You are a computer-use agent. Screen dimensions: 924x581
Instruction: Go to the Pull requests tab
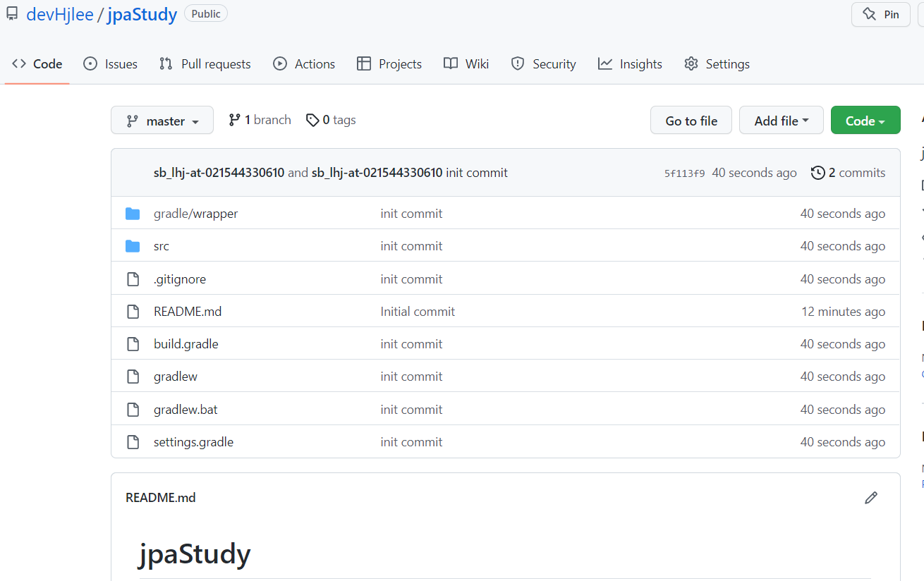pyautogui.click(x=205, y=64)
